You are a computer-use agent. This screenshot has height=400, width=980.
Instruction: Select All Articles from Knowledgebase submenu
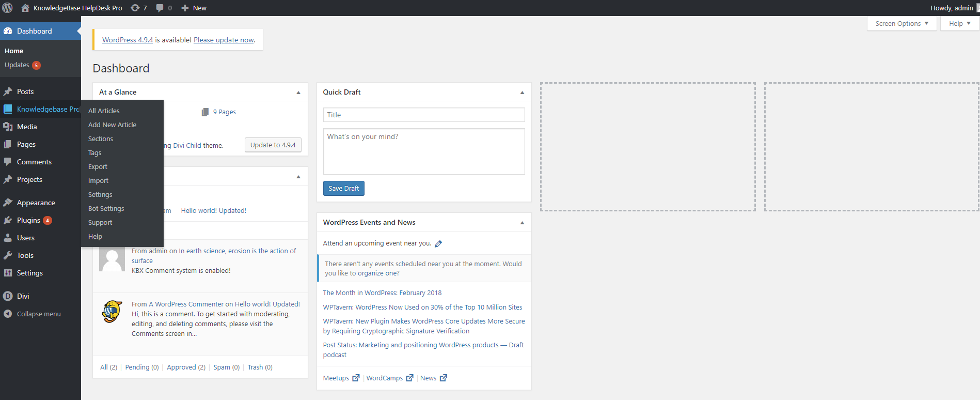[x=104, y=111]
